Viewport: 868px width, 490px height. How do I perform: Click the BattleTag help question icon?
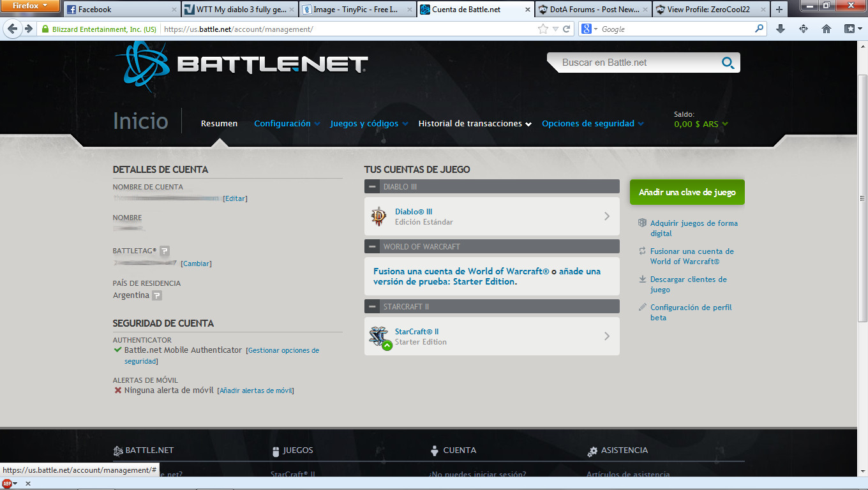[x=165, y=251]
